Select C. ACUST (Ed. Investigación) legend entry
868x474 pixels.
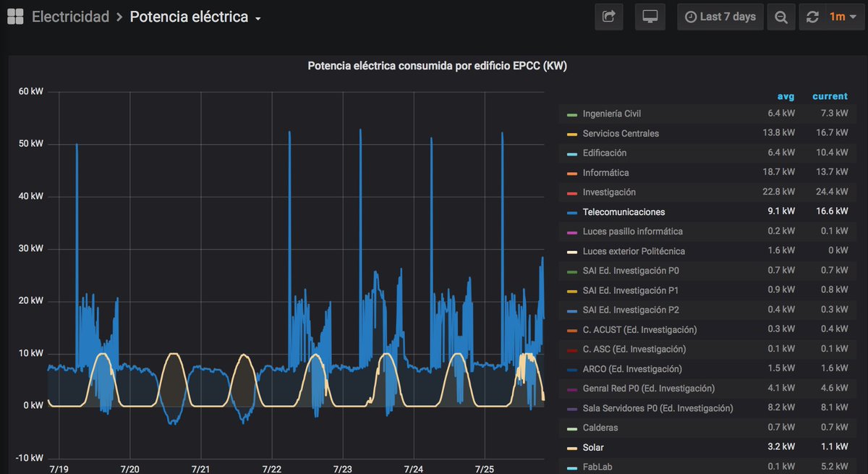pos(639,329)
